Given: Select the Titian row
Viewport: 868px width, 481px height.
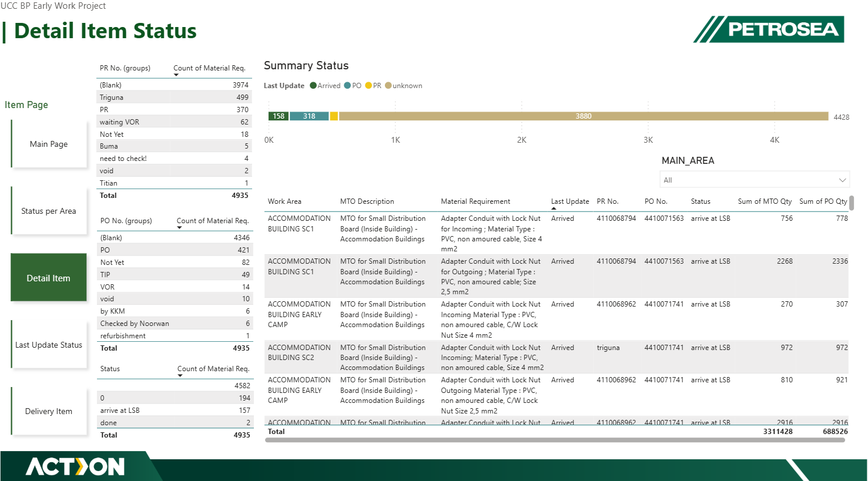Looking at the screenshot, I should (175, 183).
